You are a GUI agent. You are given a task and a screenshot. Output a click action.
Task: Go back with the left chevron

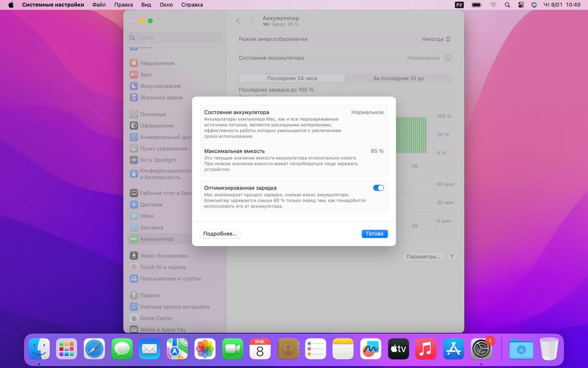pyautogui.click(x=238, y=21)
